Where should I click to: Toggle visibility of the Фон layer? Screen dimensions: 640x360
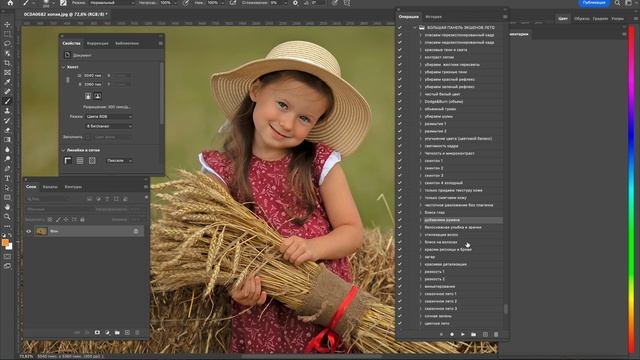(x=29, y=231)
